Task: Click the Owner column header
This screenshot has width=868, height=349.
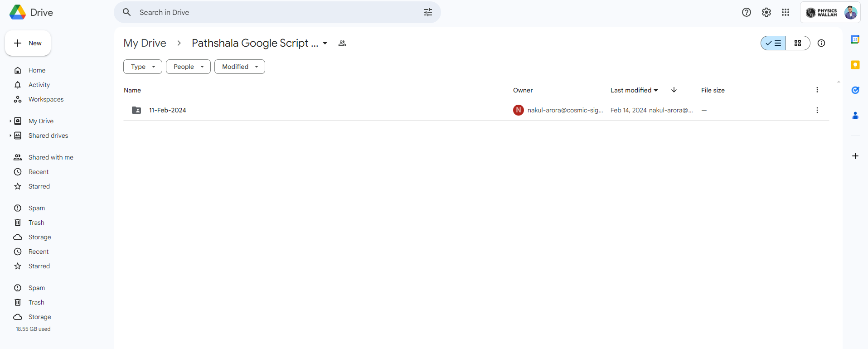Action: pyautogui.click(x=523, y=90)
